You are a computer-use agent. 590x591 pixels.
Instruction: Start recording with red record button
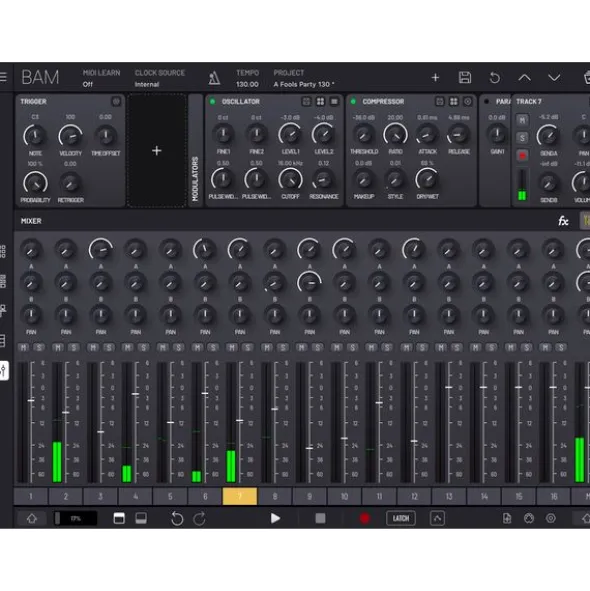point(365,519)
